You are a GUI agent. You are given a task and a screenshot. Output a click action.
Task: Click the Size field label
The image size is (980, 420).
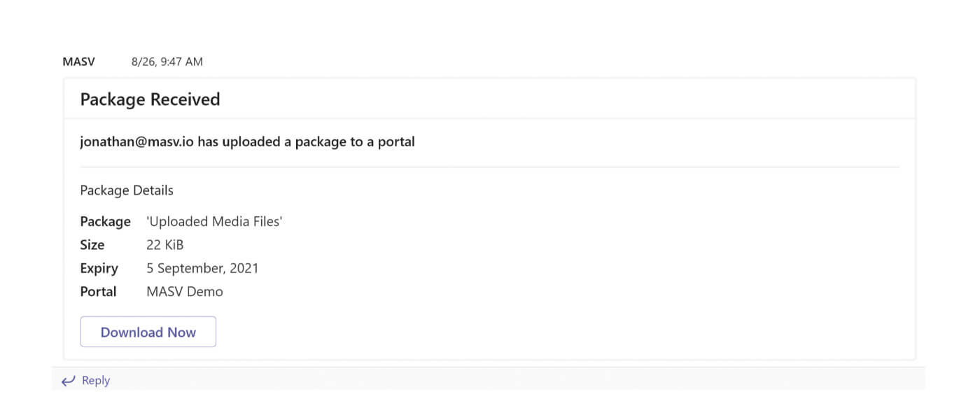(92, 245)
